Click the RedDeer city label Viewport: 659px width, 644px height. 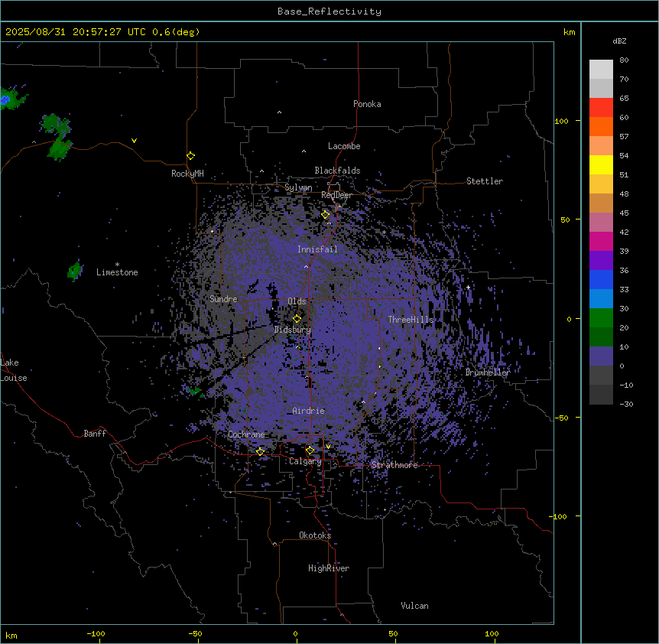(x=336, y=195)
